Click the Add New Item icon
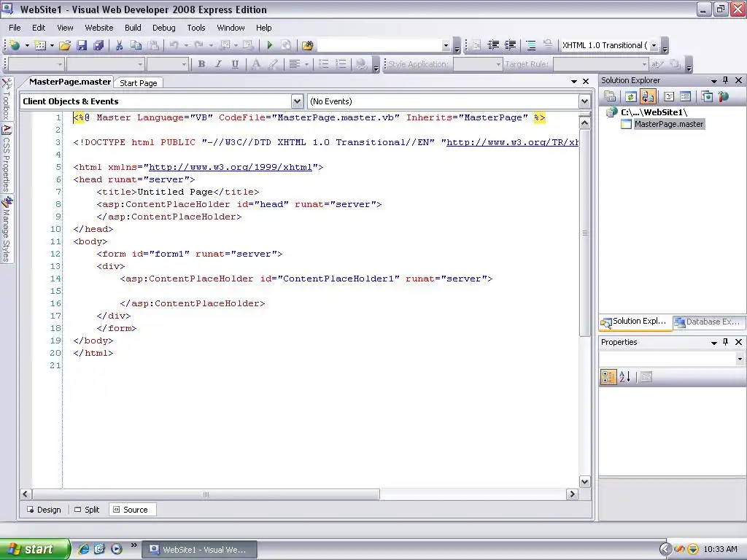Image resolution: width=747 pixels, height=560 pixels. (x=40, y=45)
